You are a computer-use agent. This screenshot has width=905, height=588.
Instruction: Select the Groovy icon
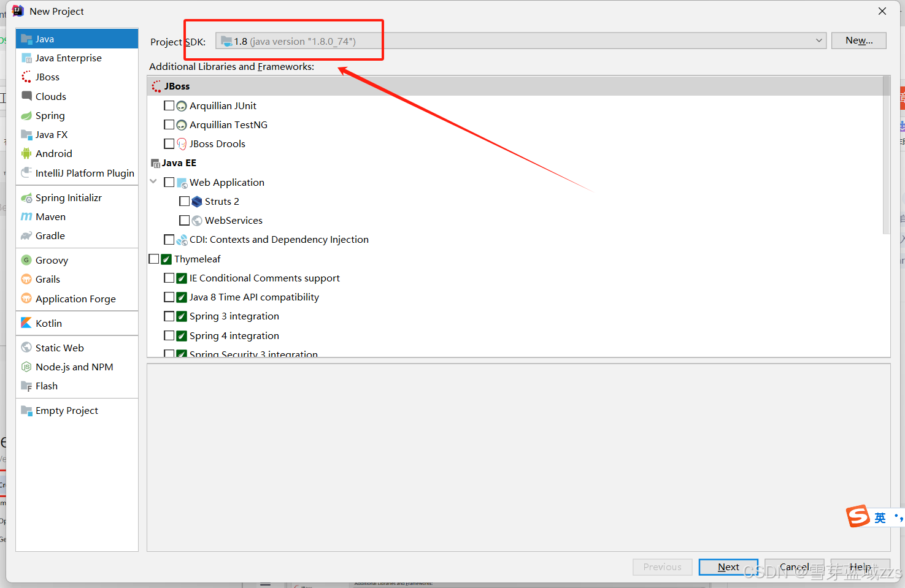pos(26,260)
